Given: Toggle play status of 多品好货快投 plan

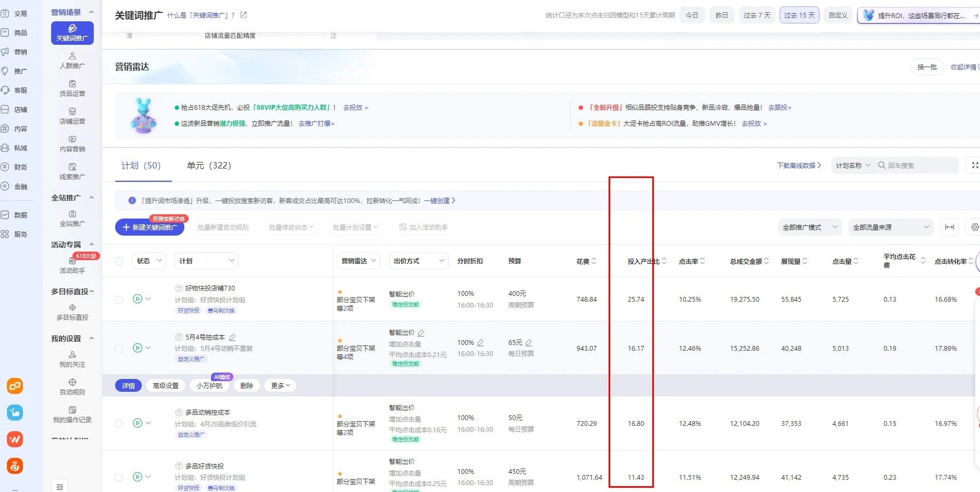Looking at the screenshot, I should (x=137, y=477).
